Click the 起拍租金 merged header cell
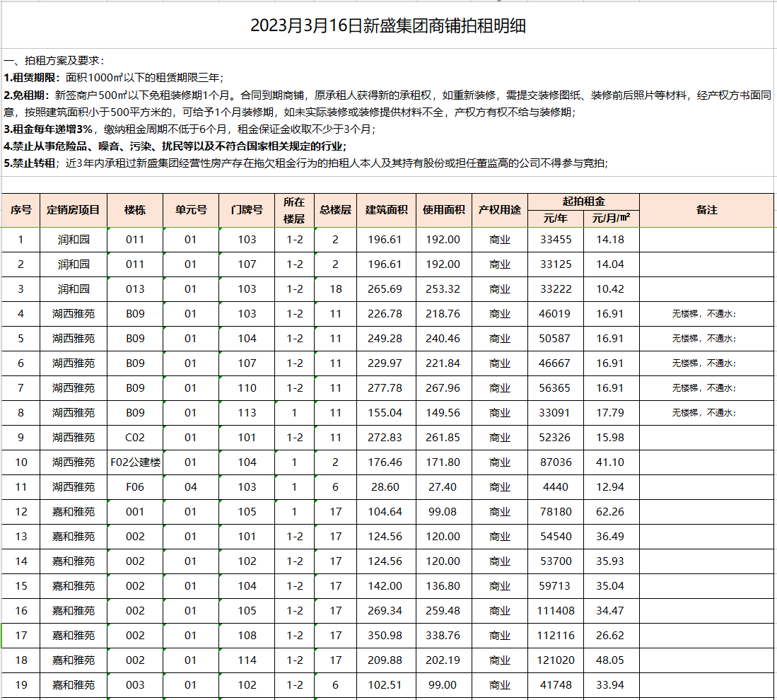Screen dimensions: 777x700 coord(583,202)
